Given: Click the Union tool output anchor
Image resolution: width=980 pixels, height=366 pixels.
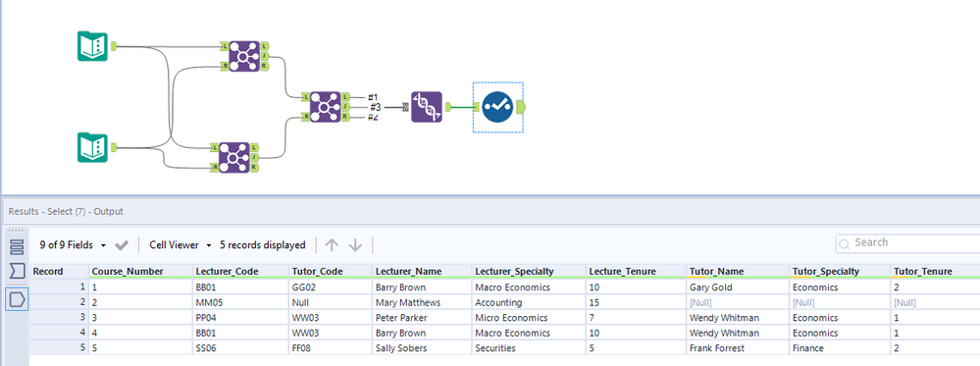Looking at the screenshot, I should [447, 108].
